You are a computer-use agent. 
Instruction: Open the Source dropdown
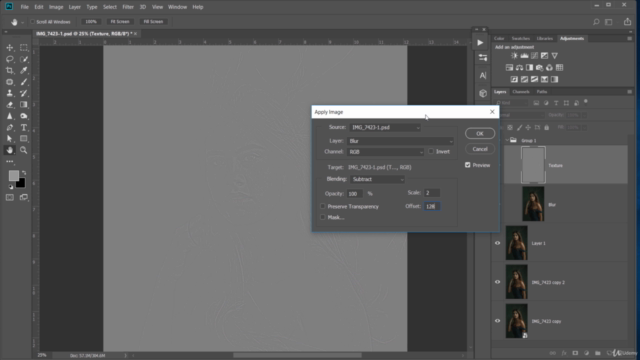(385, 128)
